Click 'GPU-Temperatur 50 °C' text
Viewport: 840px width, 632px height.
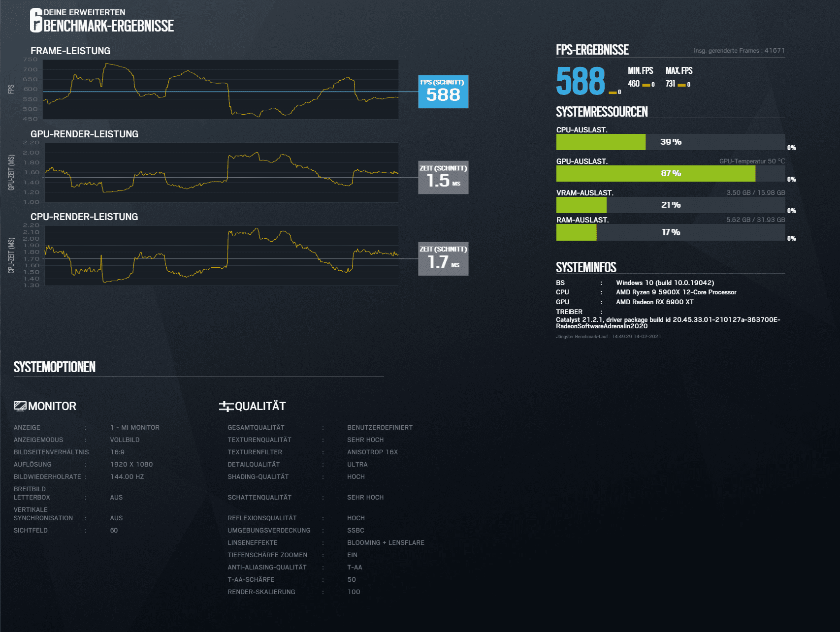point(752,161)
